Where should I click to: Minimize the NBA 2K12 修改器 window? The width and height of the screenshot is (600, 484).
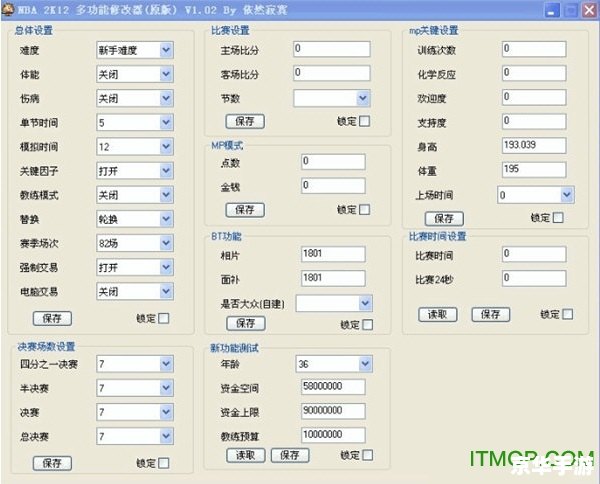pyautogui.click(x=551, y=10)
